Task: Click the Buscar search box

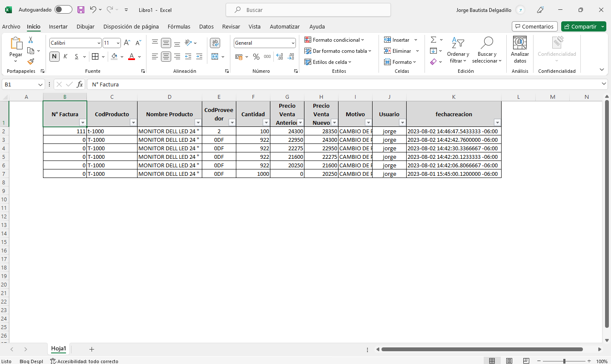Action: coord(308,10)
